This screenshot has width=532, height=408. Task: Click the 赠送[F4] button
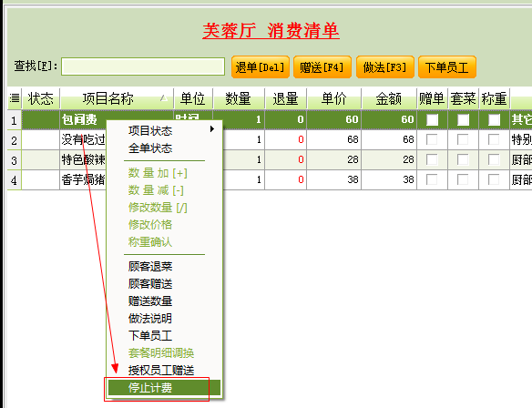pyautogui.click(x=322, y=67)
